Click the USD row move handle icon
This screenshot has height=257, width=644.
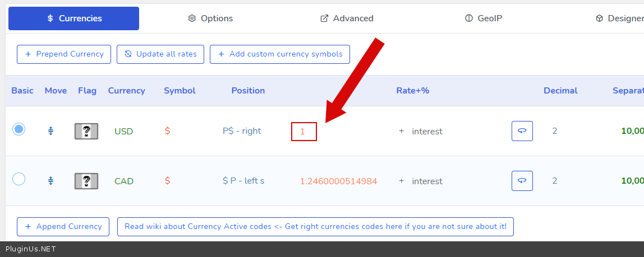[50, 131]
